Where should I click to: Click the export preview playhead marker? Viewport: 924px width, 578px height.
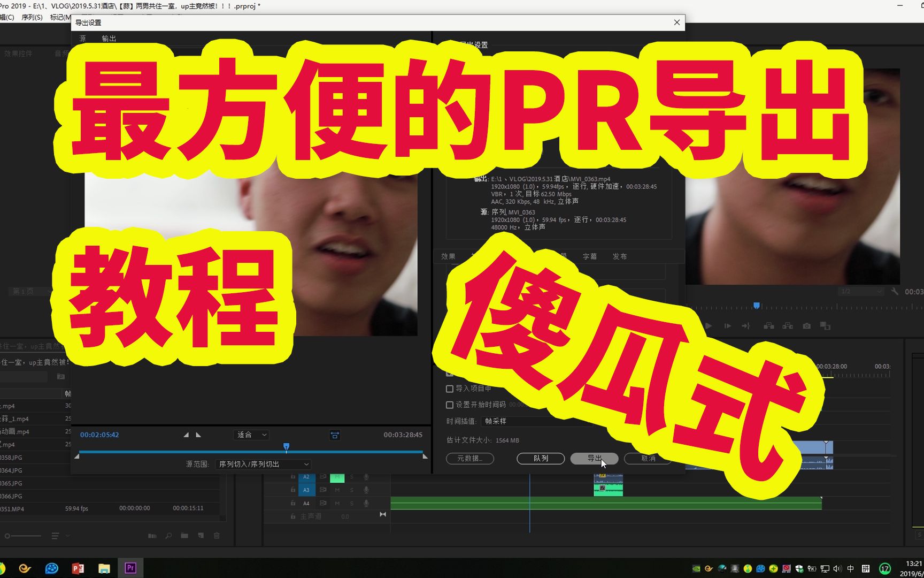(286, 446)
